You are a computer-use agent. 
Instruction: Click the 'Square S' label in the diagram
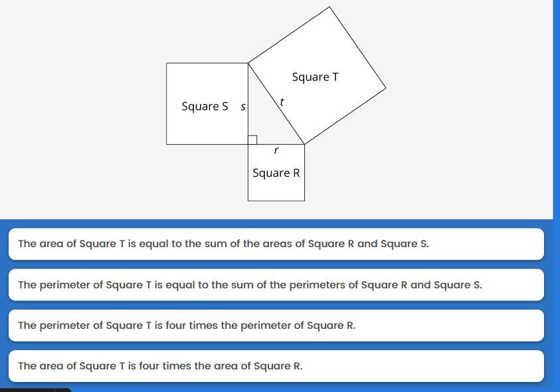205,106
